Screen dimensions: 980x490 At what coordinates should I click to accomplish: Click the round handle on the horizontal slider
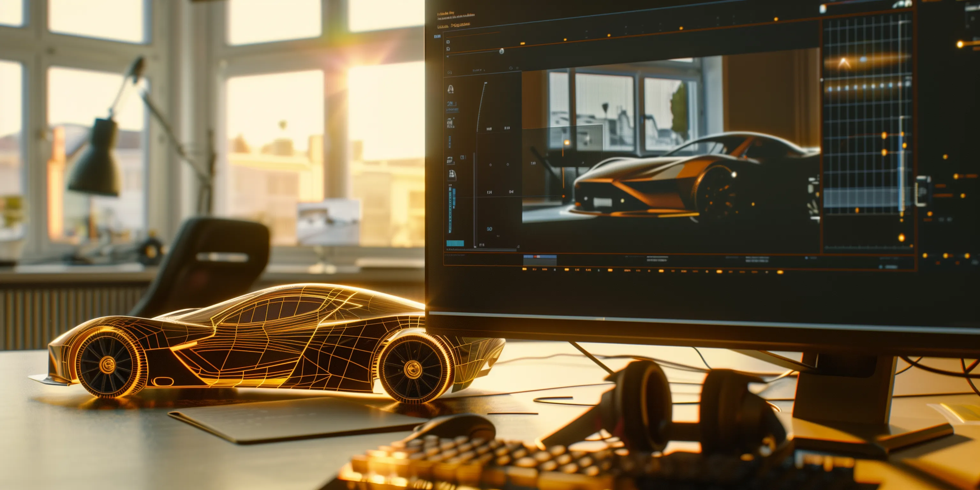click(x=501, y=51)
